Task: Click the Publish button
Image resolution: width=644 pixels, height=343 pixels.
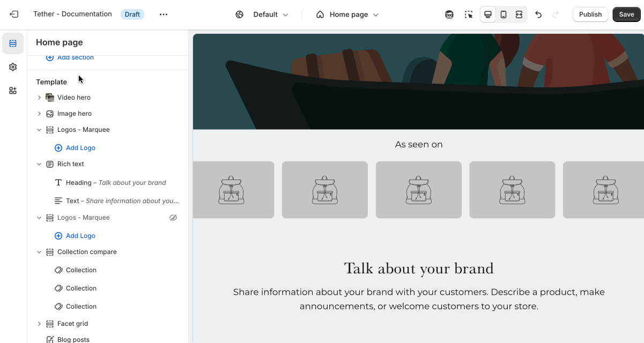Action: pyautogui.click(x=590, y=14)
